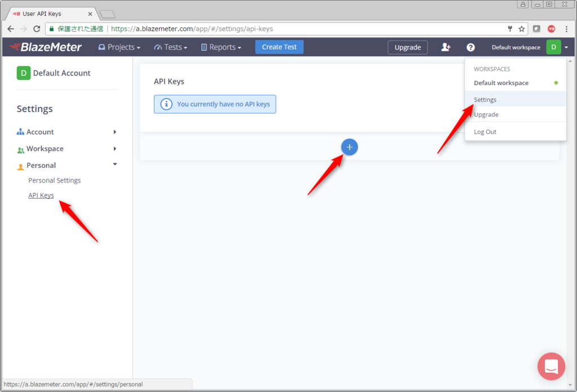Click the Workspace tree item
The image size is (577, 392).
click(45, 149)
